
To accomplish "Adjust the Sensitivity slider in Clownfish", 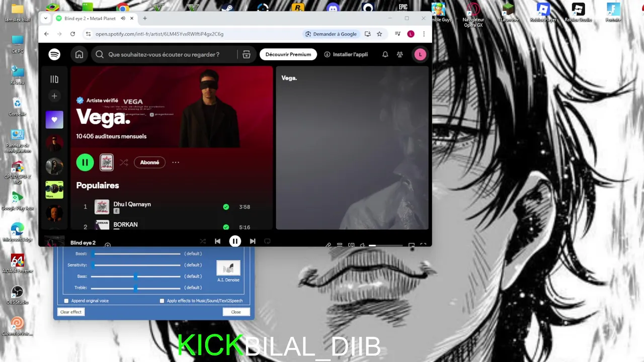I will pyautogui.click(x=135, y=265).
